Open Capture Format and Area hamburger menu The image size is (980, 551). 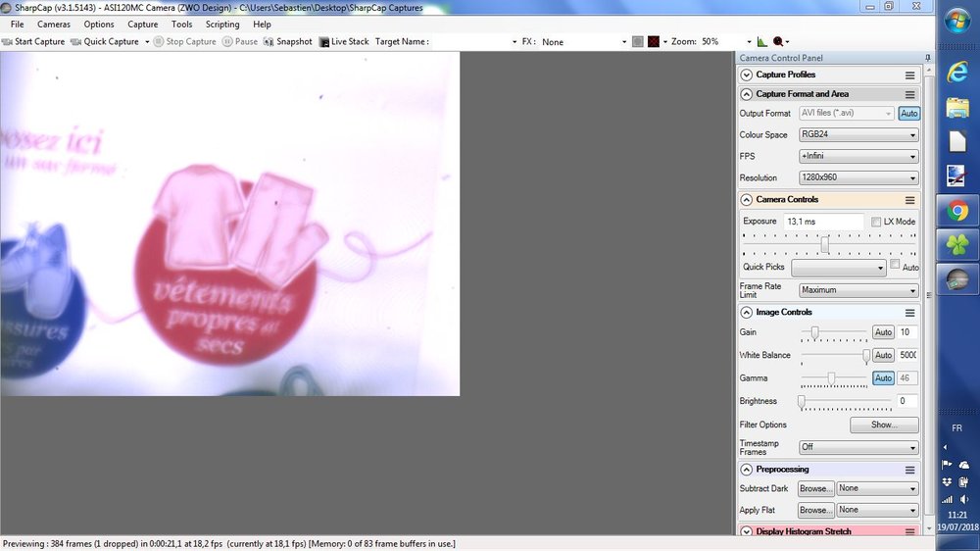910,94
